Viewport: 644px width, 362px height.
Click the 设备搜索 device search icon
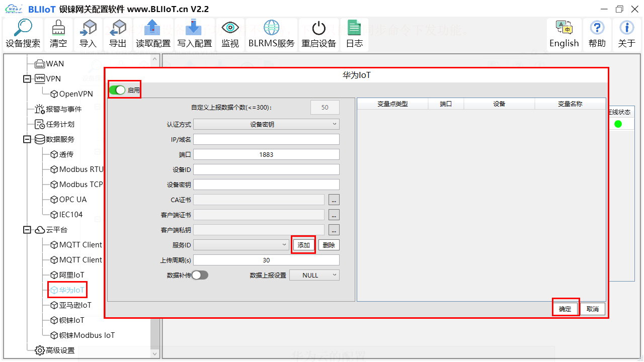coord(23,34)
